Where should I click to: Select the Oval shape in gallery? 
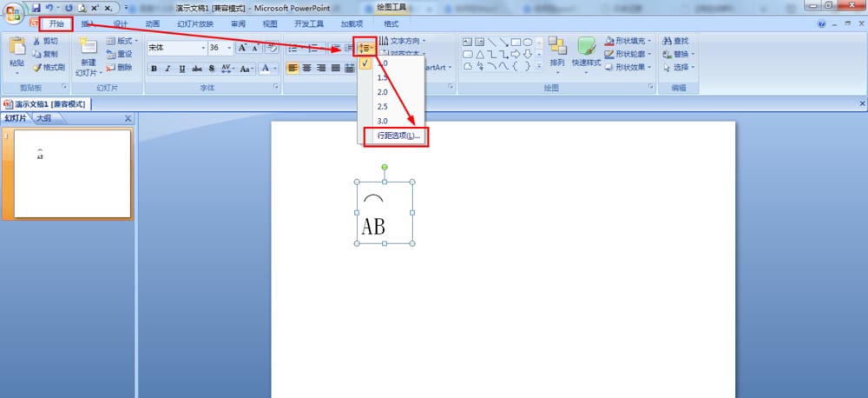pos(528,42)
